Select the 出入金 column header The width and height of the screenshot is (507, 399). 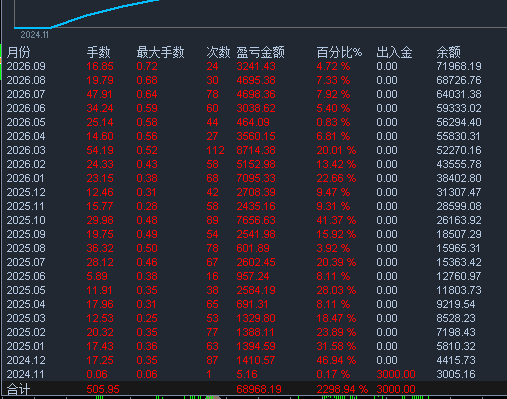[394, 52]
